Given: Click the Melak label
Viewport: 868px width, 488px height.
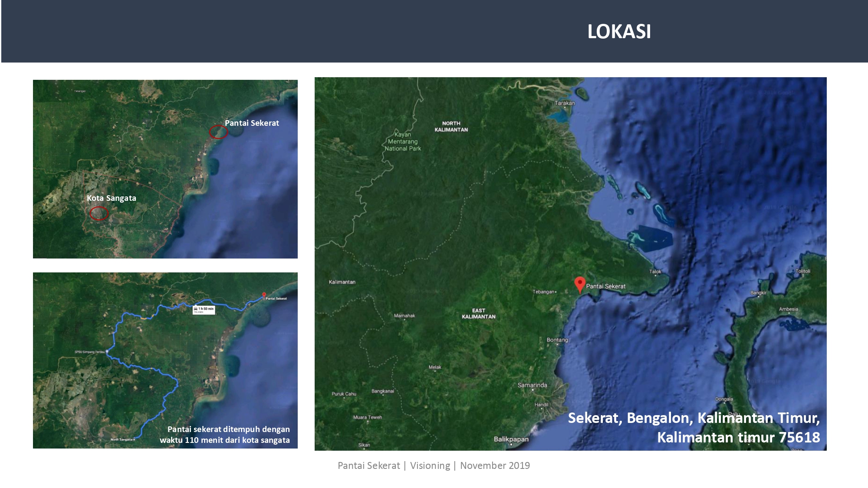Looking at the screenshot, I should [x=435, y=367].
